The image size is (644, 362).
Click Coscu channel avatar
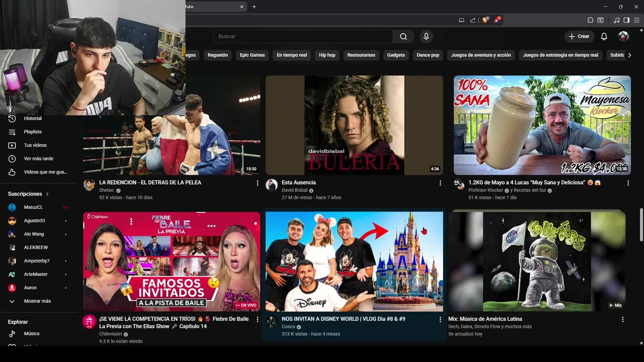point(272,321)
